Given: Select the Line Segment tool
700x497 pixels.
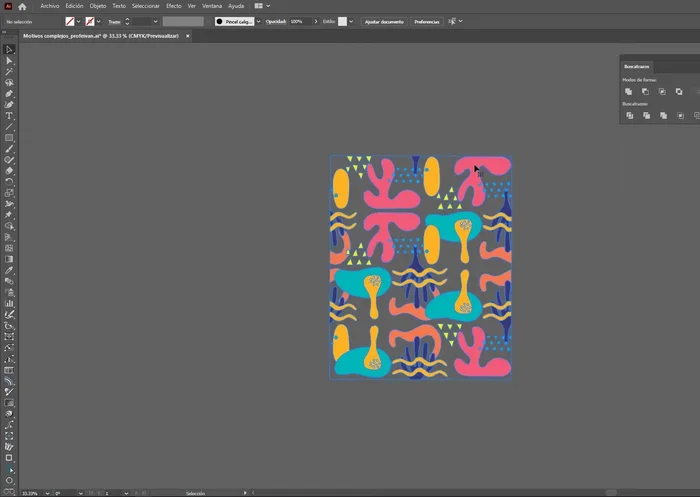Looking at the screenshot, I should [x=9, y=126].
